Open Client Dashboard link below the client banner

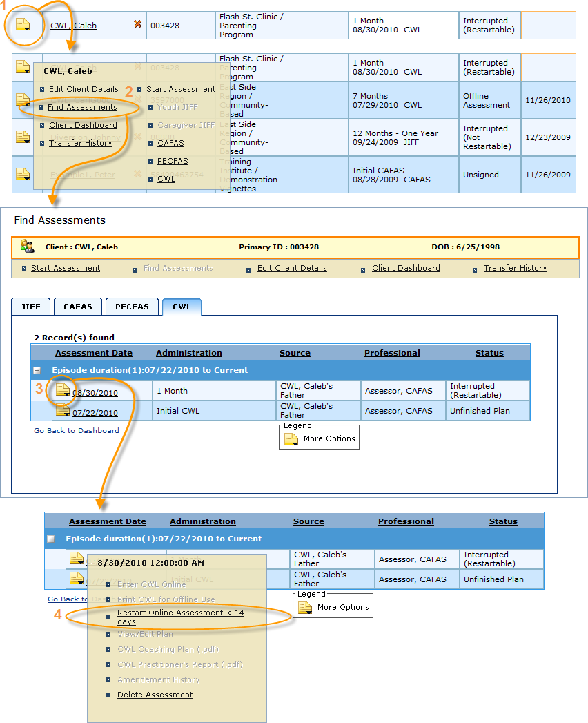[406, 268]
